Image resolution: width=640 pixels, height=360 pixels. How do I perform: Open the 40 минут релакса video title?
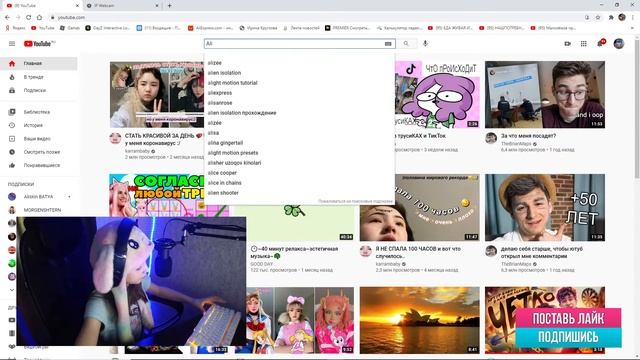click(294, 252)
